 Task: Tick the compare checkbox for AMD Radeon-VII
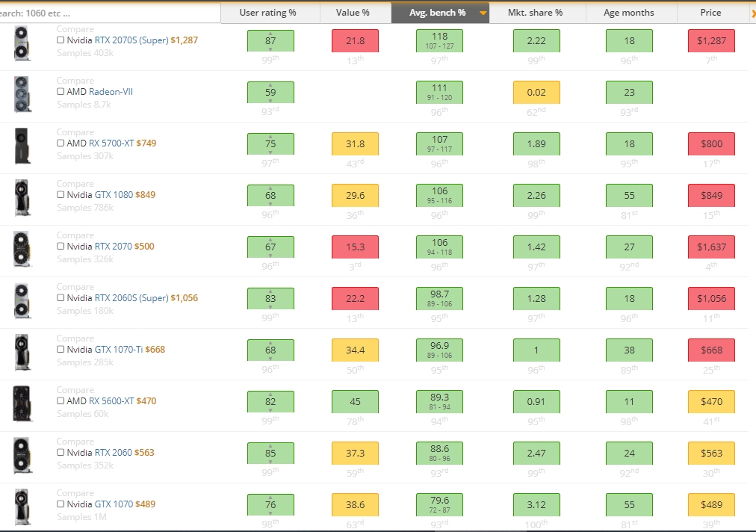(x=61, y=92)
